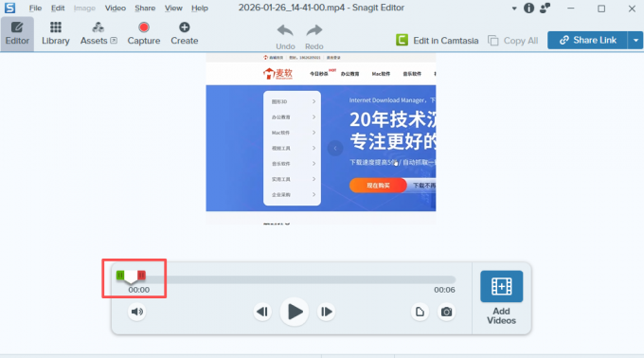644x358 pixels.
Task: Open the Help menu
Action: [200, 8]
